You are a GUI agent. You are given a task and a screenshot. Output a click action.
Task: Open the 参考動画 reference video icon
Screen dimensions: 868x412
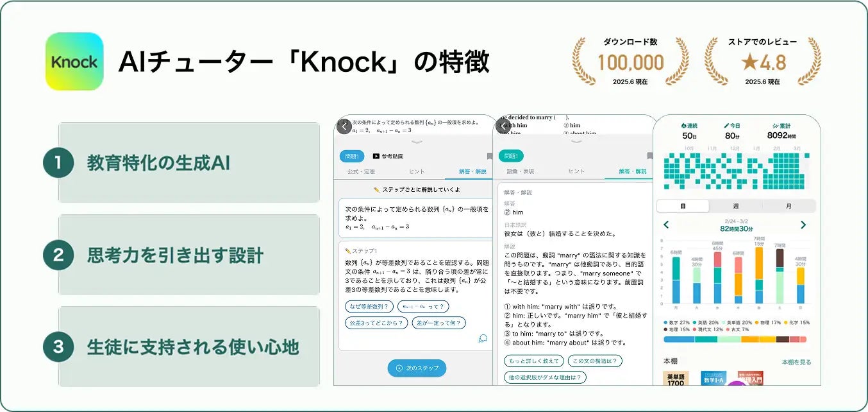pyautogui.click(x=376, y=156)
